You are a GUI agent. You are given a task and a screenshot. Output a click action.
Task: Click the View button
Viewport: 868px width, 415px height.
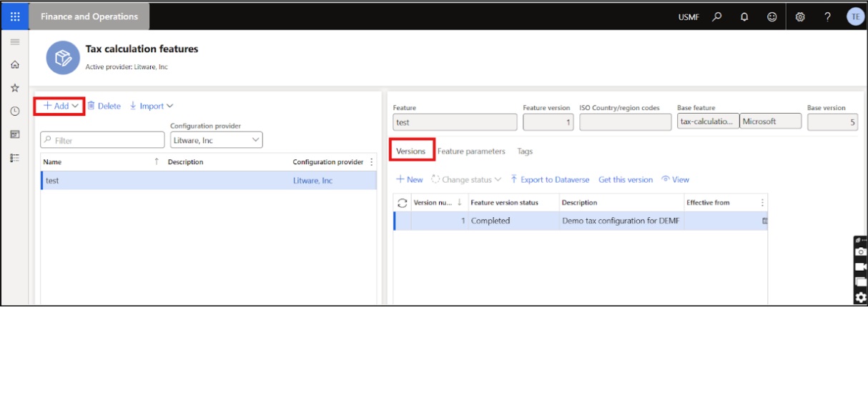(x=676, y=179)
